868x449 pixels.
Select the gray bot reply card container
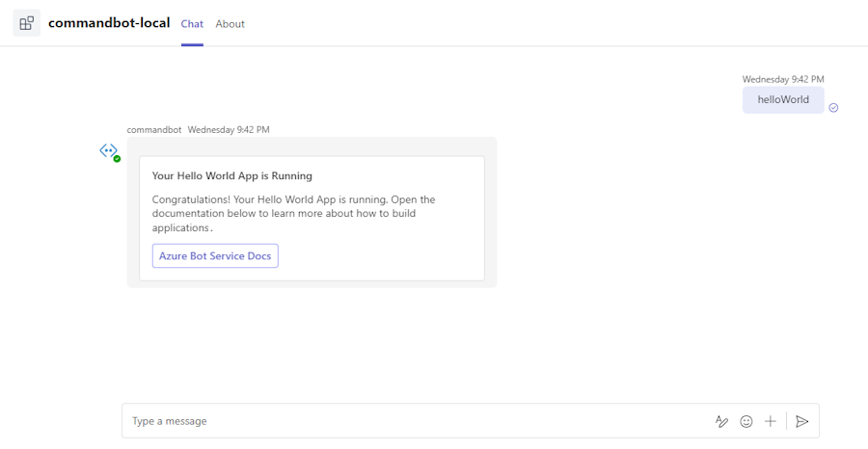[x=312, y=212]
